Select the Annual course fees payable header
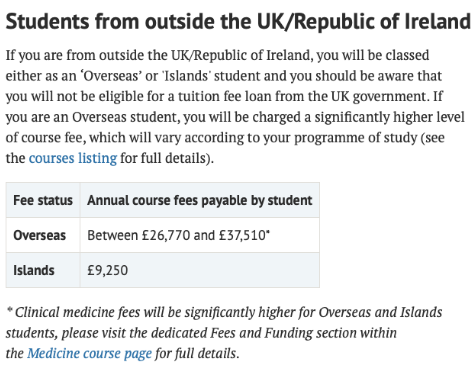 [200, 200]
